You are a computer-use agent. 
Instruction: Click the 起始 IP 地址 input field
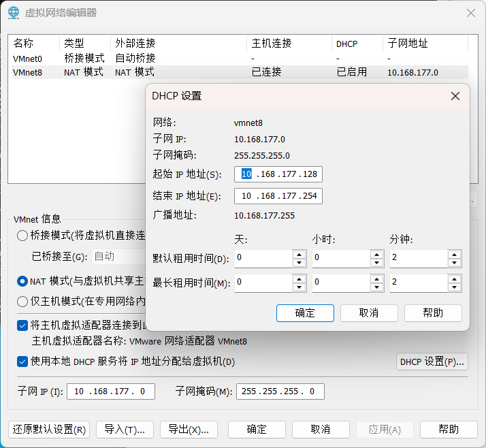click(x=278, y=174)
